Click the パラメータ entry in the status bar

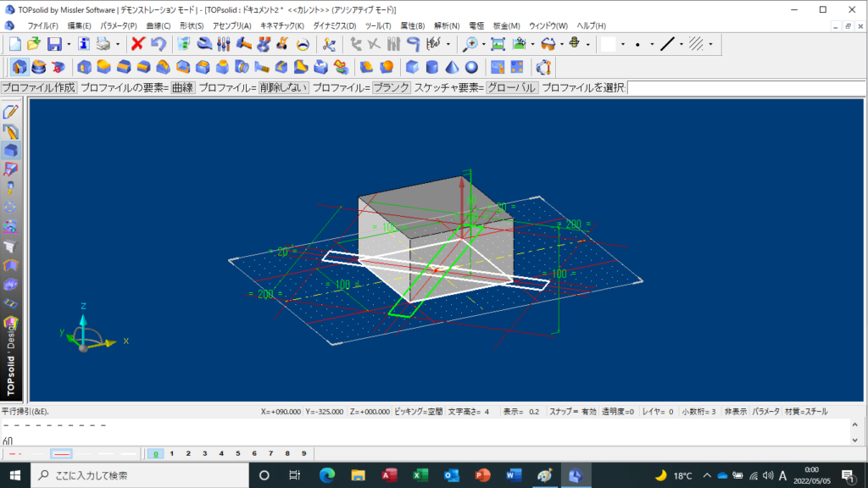coord(765,412)
